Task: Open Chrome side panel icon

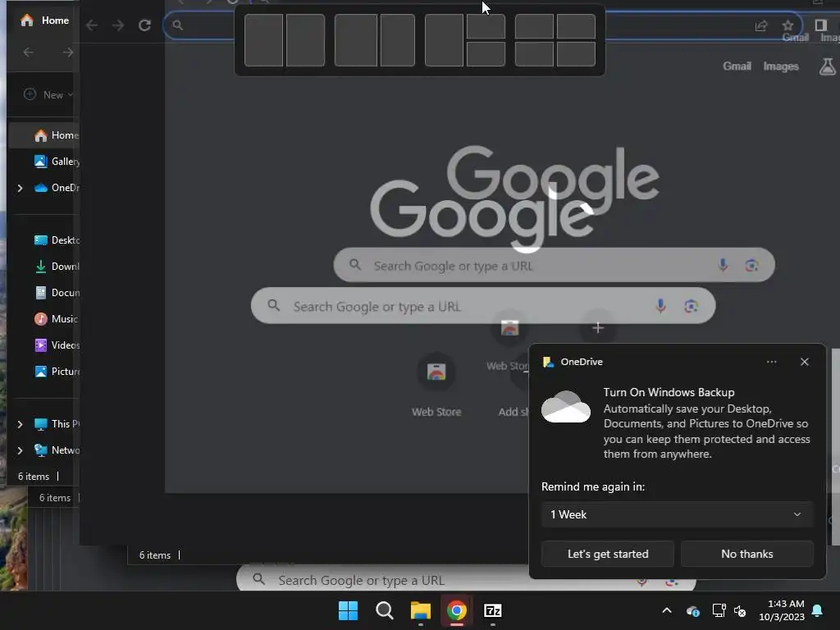Action: point(820,25)
